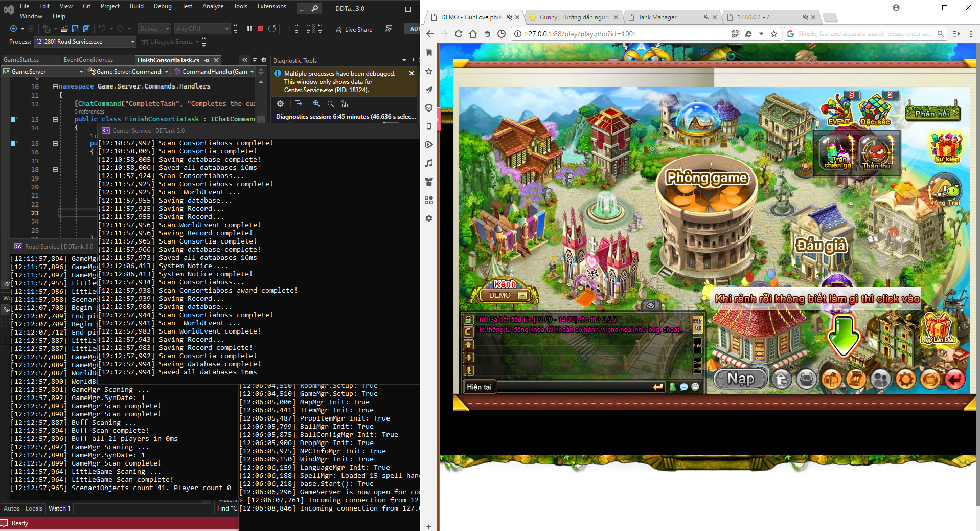This screenshot has height=531, width=980.
Task: Restart the debug session icon
Action: [272, 29]
